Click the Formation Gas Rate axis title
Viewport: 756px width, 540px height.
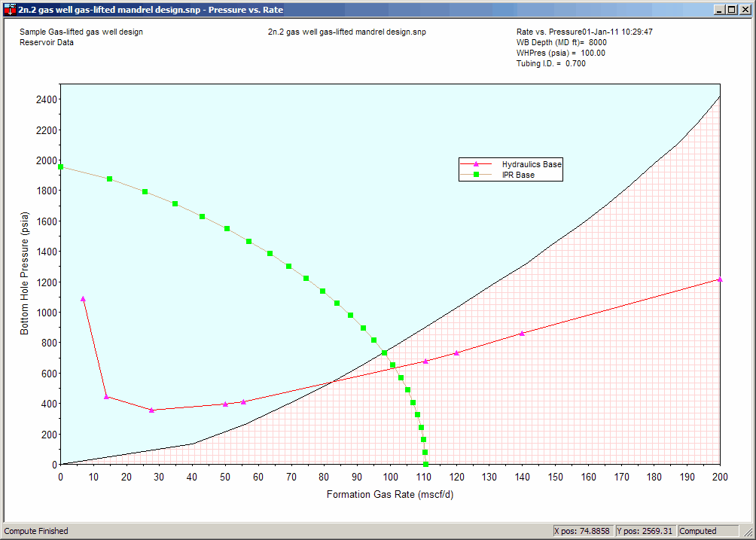coord(392,495)
